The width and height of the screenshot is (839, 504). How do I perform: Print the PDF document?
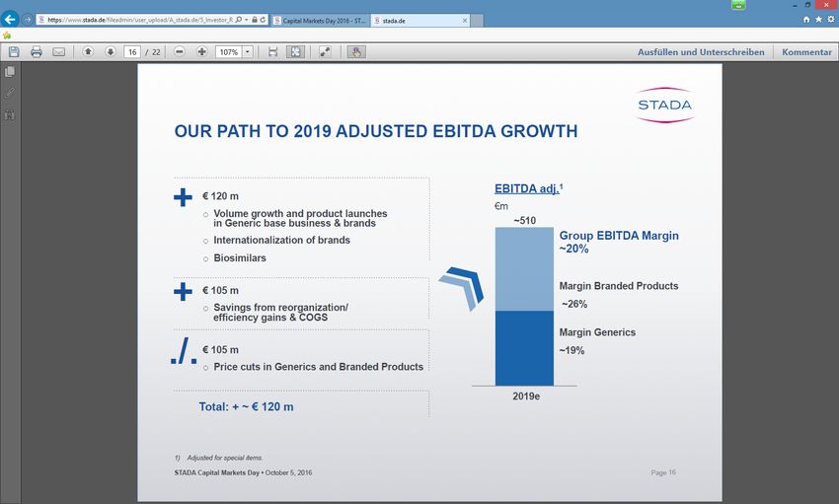coord(37,52)
